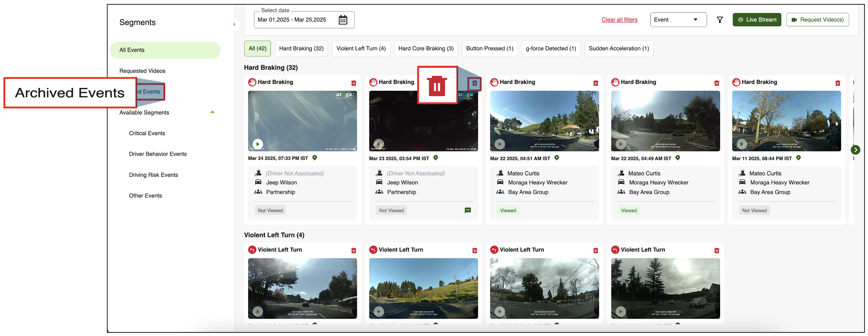Archive the Mar 24 Hard Braking event

pos(353,83)
